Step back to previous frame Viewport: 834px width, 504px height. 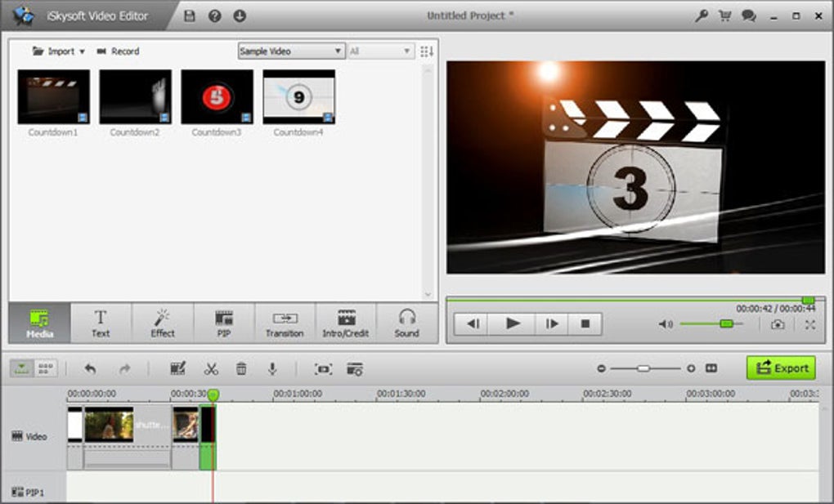473,323
